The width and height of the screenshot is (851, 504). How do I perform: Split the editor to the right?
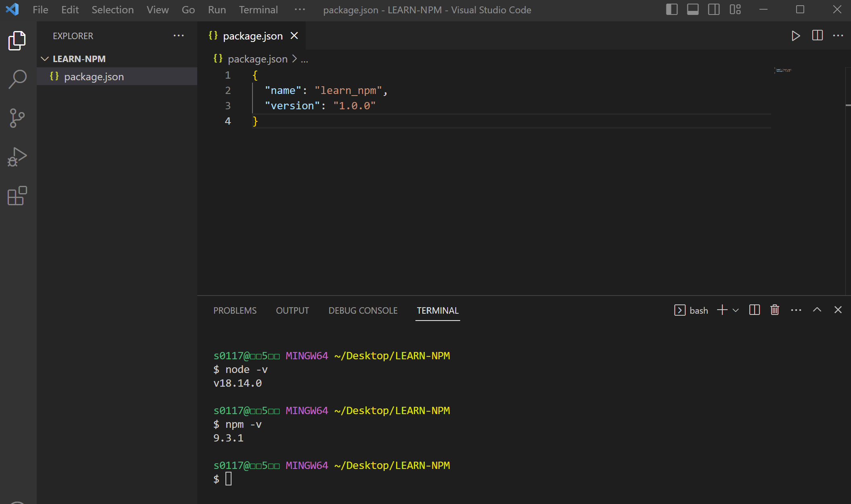point(817,36)
